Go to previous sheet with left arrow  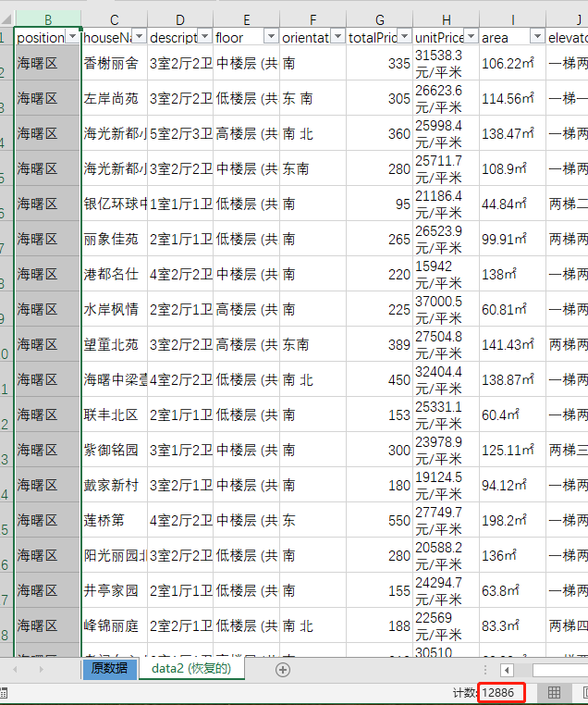16,670
